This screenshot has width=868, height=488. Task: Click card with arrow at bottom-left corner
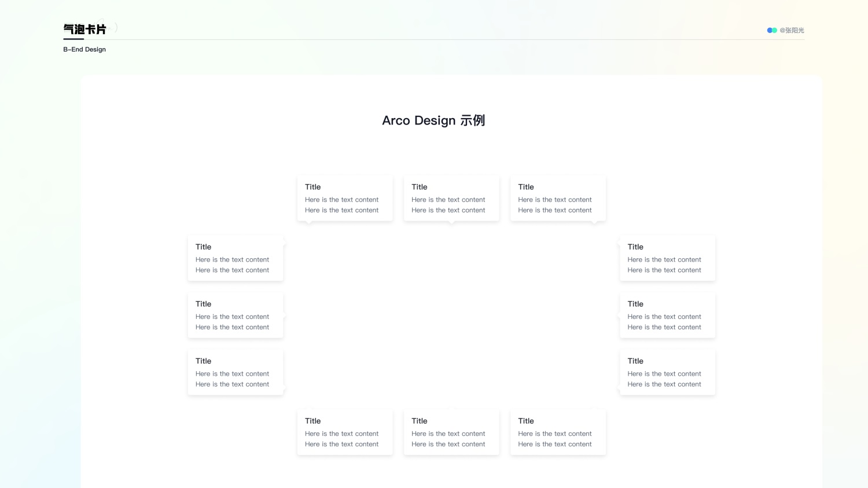tap(345, 198)
